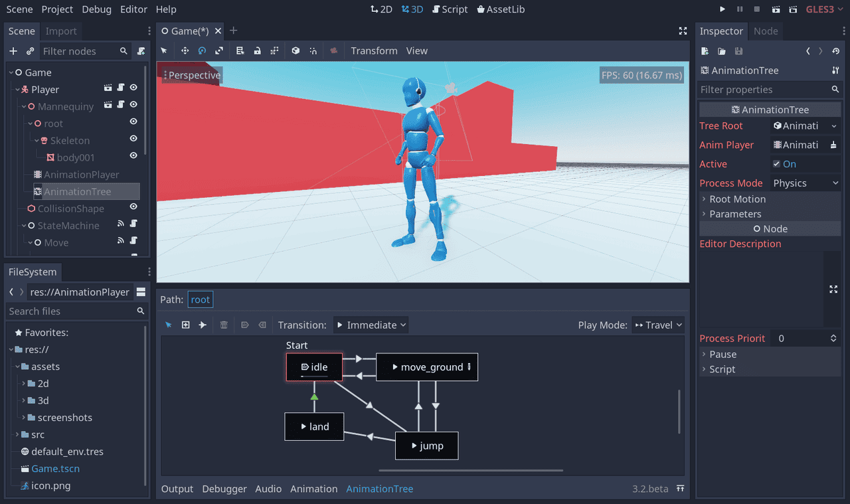Open the Transition Immediate dropdown
Viewport: 850px width, 504px height.
pyautogui.click(x=371, y=325)
